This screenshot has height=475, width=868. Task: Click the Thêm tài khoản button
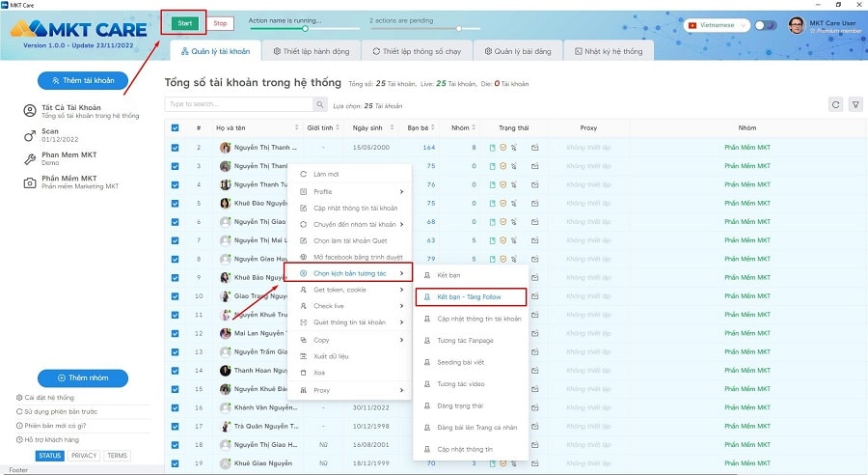click(x=83, y=80)
